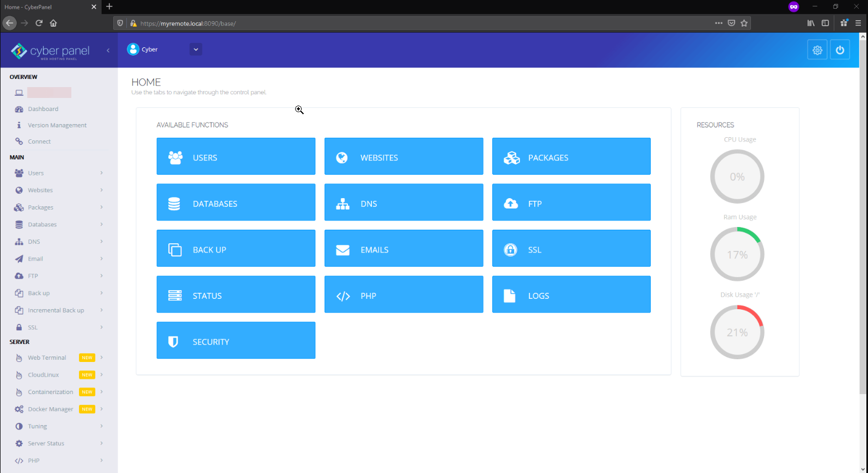Click the LOGS tile file icon

510,296
